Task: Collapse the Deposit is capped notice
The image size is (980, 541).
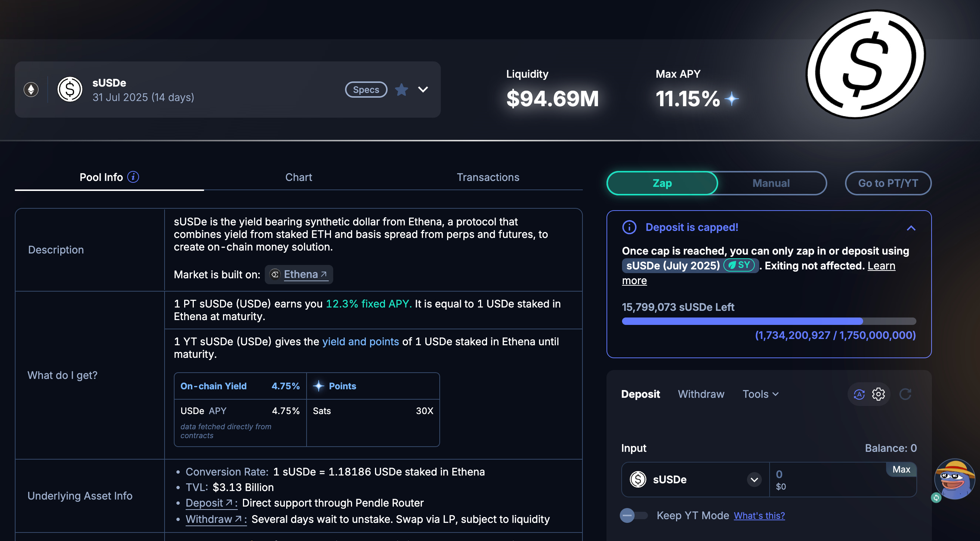Action: [911, 228]
